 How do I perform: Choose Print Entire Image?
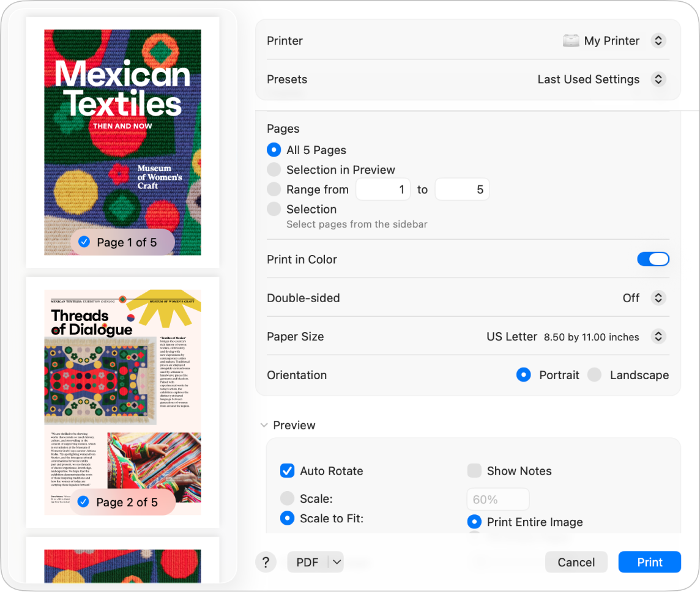[x=474, y=522]
